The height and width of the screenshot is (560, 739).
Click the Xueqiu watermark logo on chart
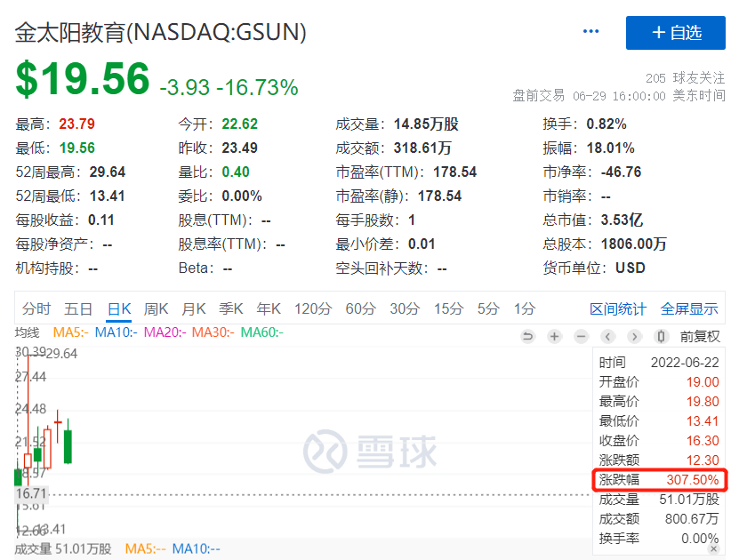click(x=369, y=451)
